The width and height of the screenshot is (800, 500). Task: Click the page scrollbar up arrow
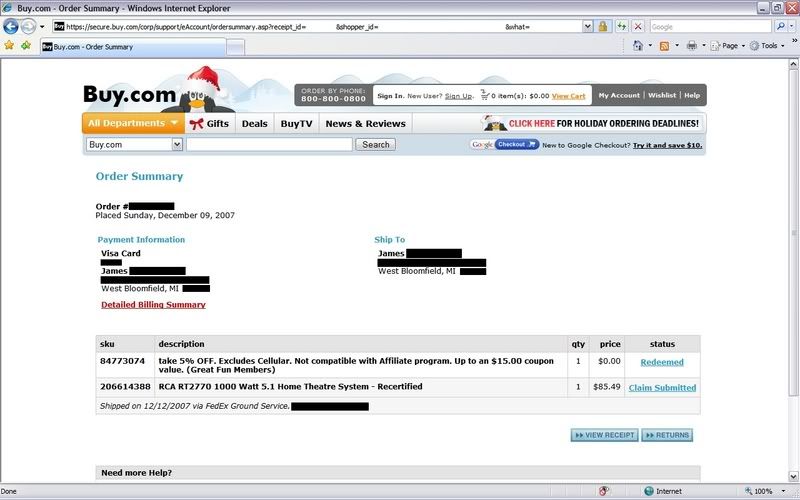(793, 64)
